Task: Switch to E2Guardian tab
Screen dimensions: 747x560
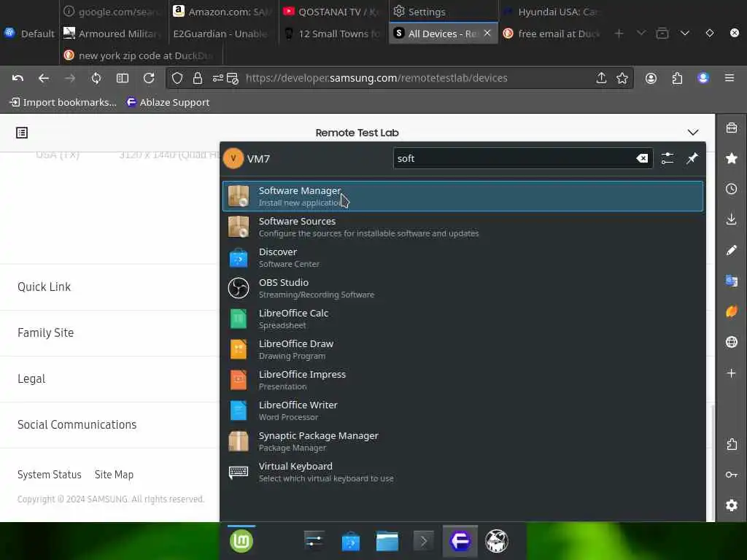Action: pos(222,34)
